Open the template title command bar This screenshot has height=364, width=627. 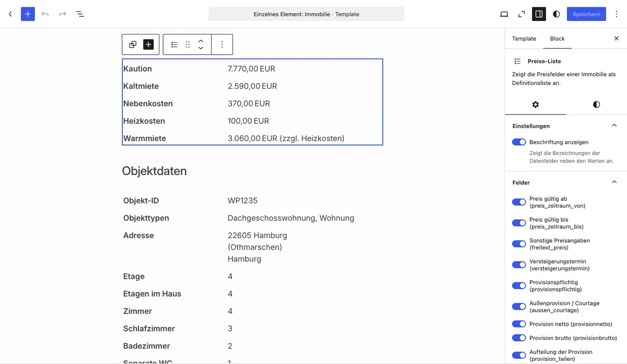[x=306, y=14]
